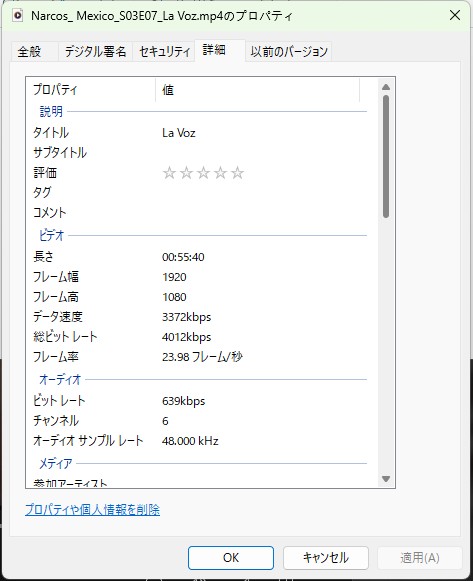Click the scroll up arrow of property list
Screen dimensions: 473x581
[x=386, y=87]
